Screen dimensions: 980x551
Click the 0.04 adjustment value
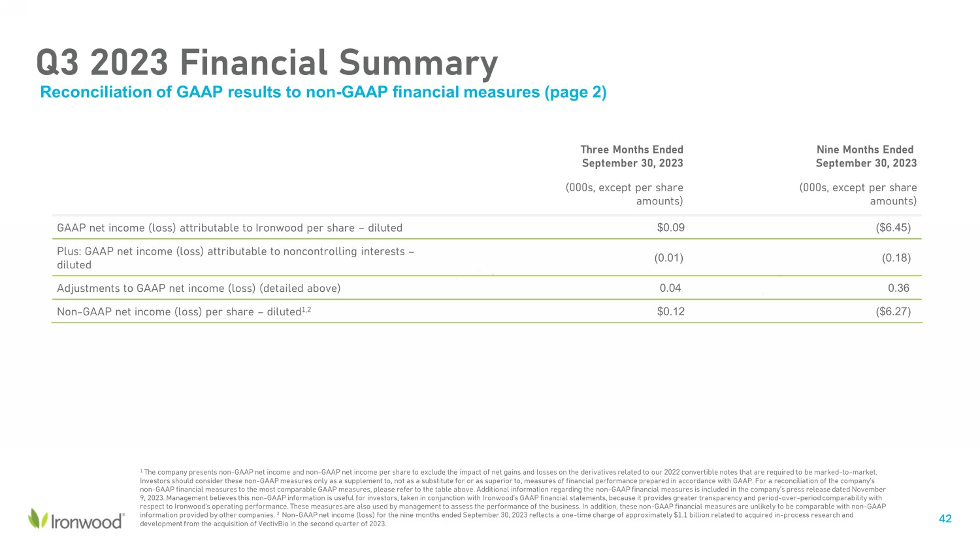[x=670, y=288]
